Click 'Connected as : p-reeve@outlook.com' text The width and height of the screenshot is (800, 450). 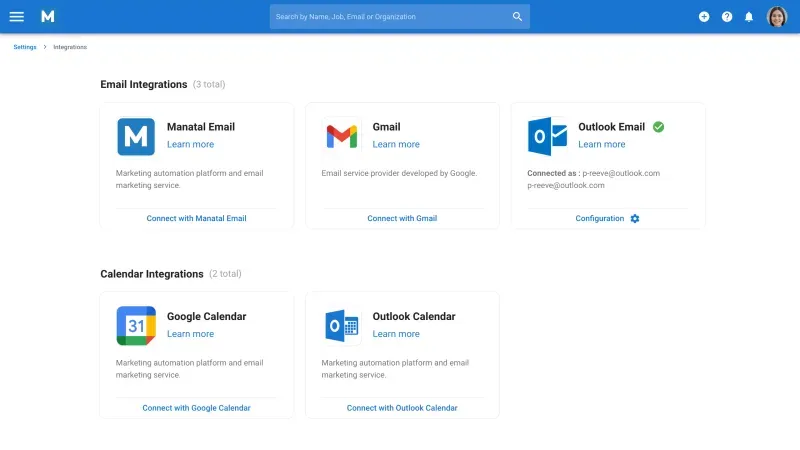(593, 173)
